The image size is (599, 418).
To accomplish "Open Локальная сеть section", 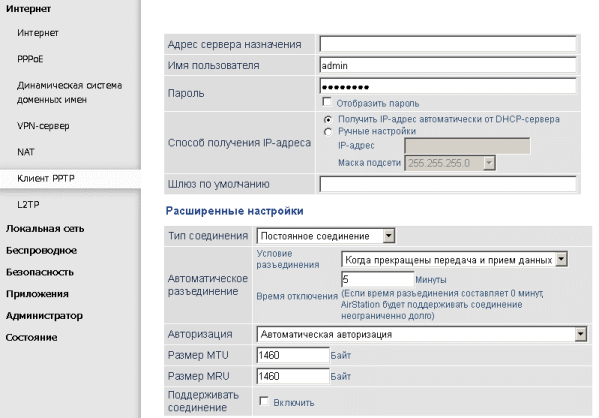I will (x=45, y=228).
